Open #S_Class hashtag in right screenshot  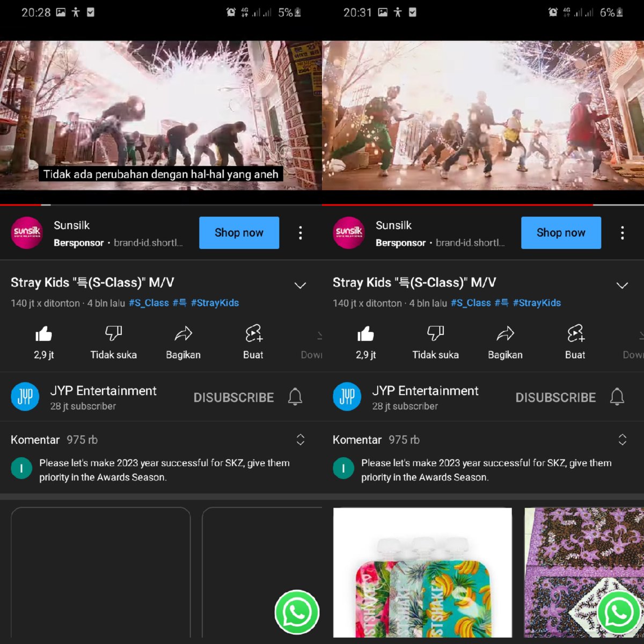click(471, 303)
